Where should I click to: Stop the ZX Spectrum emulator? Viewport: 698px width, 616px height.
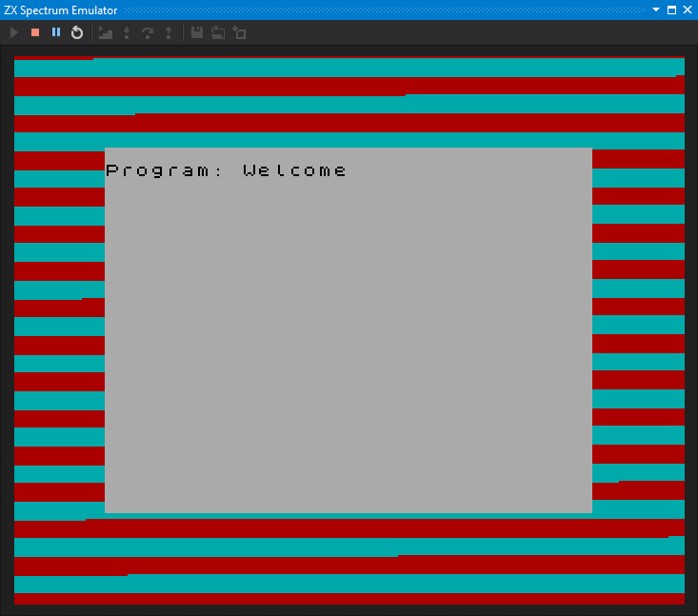(x=35, y=32)
